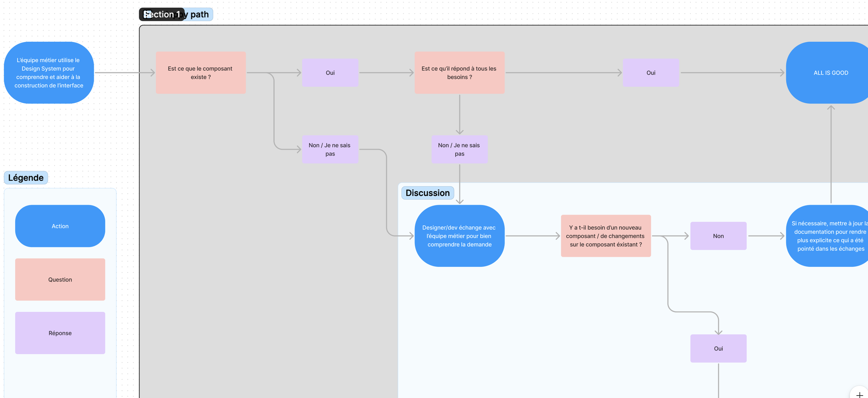Click the purple Réponse legend shape
This screenshot has height=398, width=868.
[60, 333]
